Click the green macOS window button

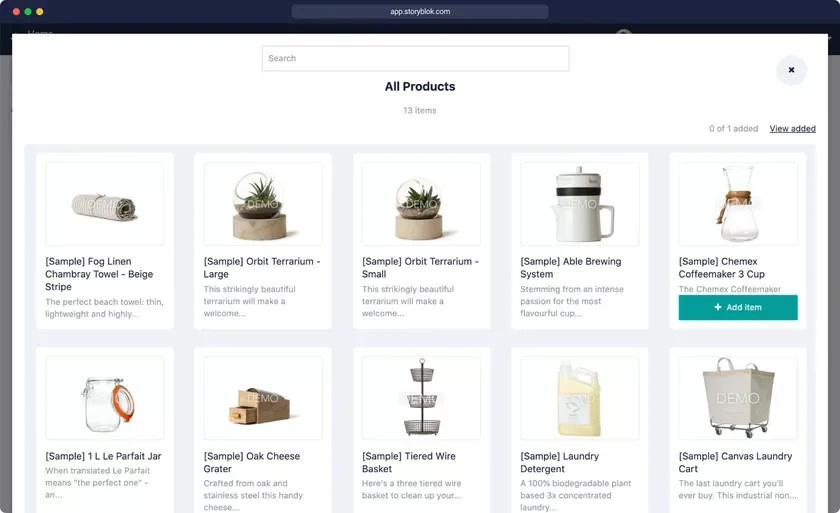(28, 11)
